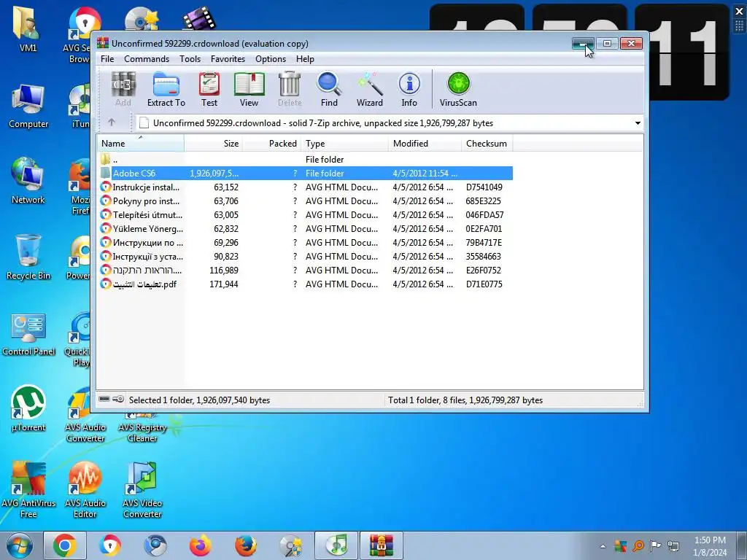The width and height of the screenshot is (747, 560).
Task: Open the Windows Start menu
Action: pos(20,545)
